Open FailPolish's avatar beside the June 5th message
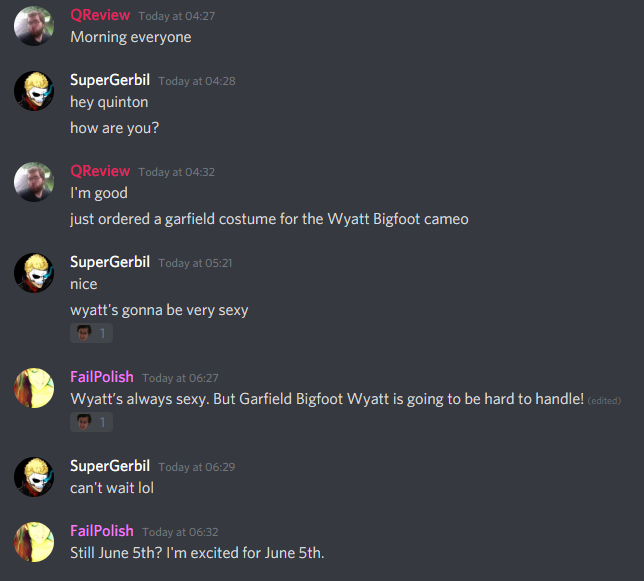This screenshot has width=644, height=581. click(34, 542)
